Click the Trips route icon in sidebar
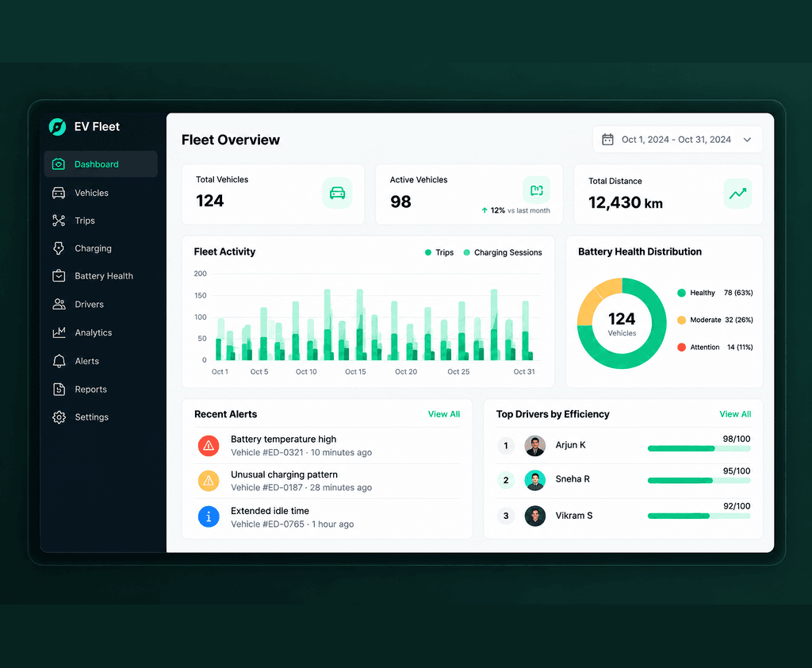Viewport: 812px width, 668px height. pos(59,221)
